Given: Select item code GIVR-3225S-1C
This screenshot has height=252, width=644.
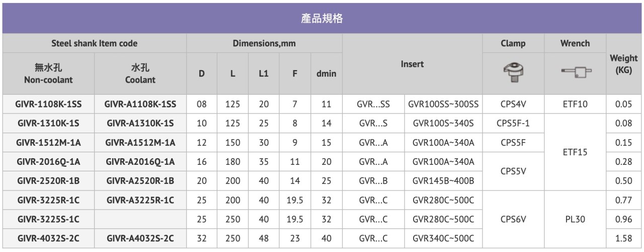Looking at the screenshot, I should [x=48, y=219].
